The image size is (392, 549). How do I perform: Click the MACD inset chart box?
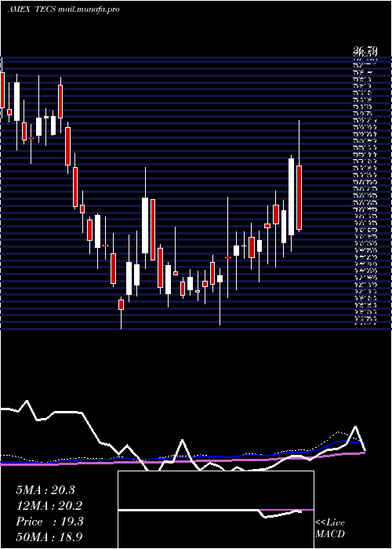point(216,510)
